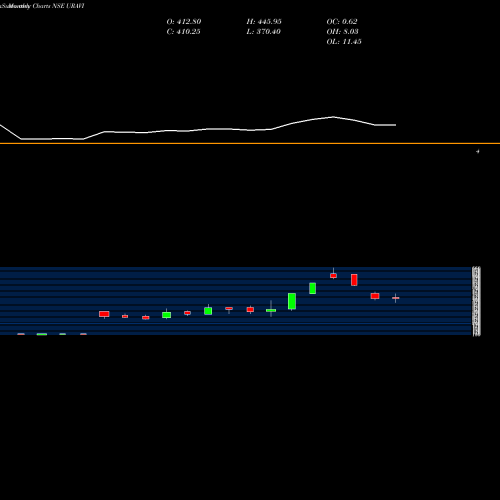Click the close price value C: 410.25
500x500 pixels.
tap(183, 31)
